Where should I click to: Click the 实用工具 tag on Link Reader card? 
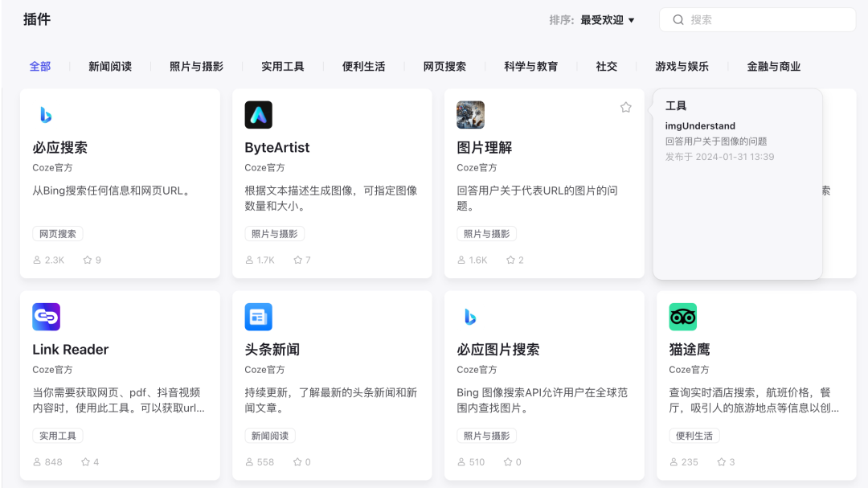pyautogui.click(x=57, y=435)
